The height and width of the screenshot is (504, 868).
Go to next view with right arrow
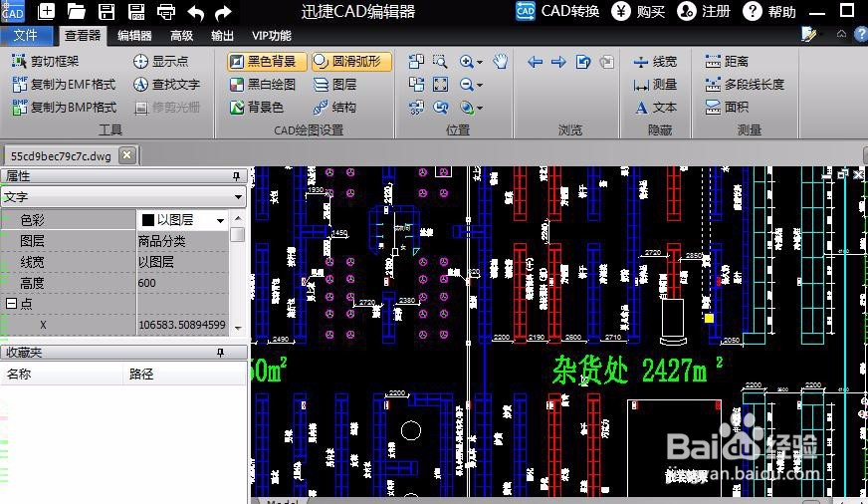coord(558,62)
